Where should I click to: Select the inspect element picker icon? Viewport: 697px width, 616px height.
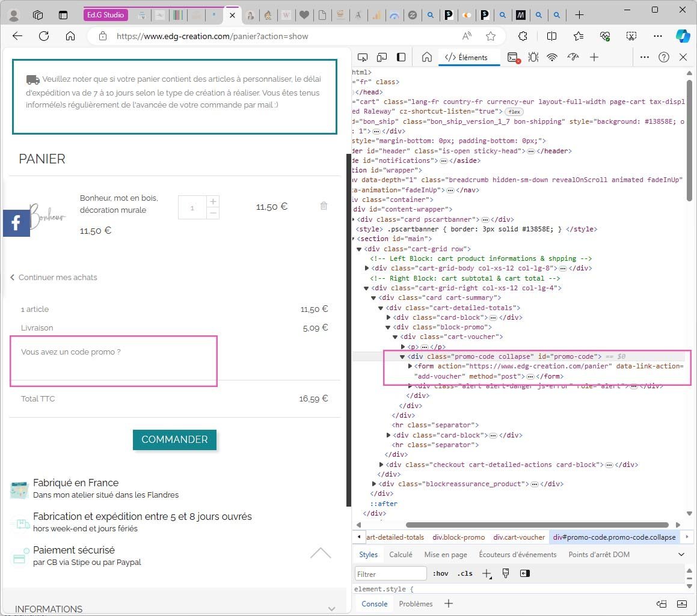(x=363, y=57)
